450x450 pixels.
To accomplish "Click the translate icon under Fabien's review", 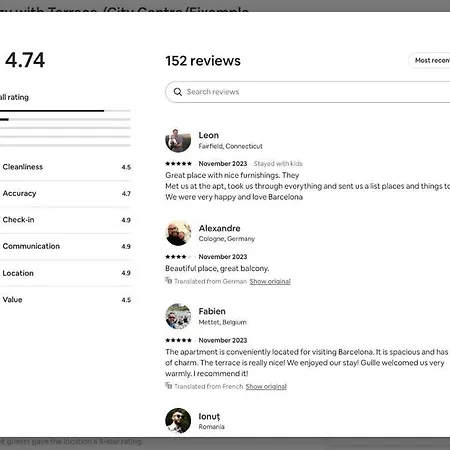I will pos(169,386).
